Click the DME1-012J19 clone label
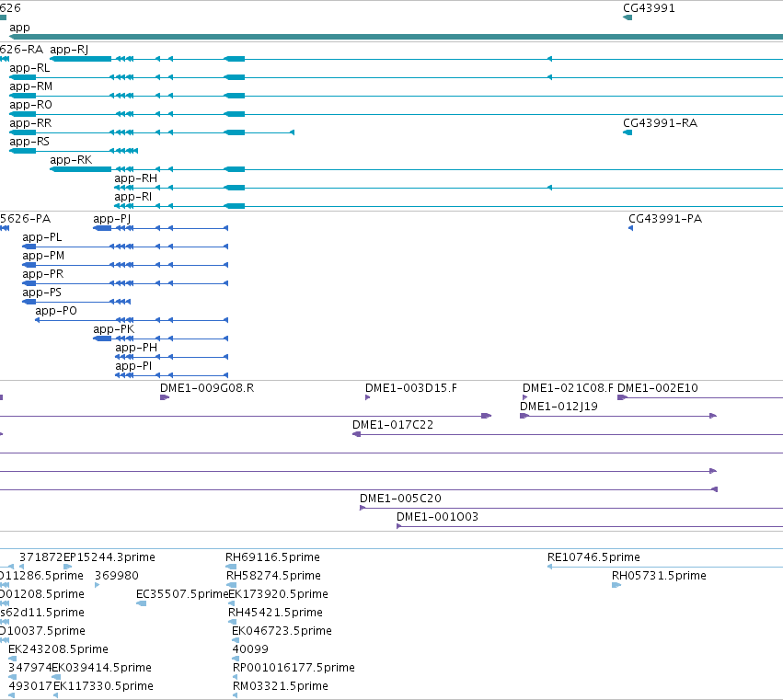 pyautogui.click(x=558, y=407)
